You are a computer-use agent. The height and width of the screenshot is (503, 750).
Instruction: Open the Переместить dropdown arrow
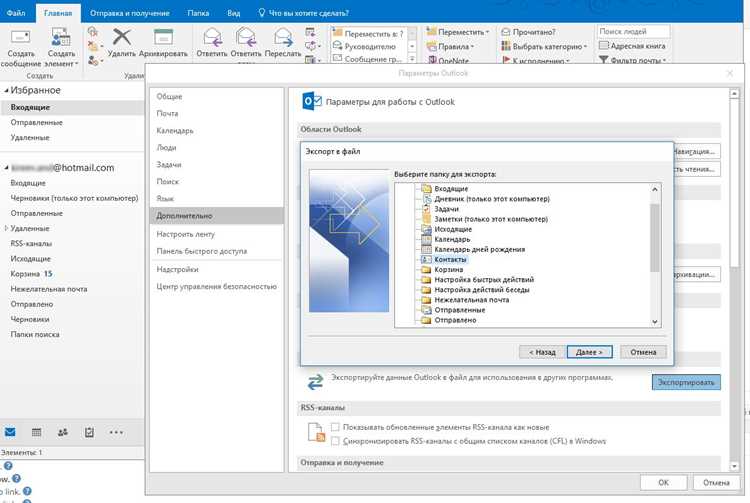point(487,32)
